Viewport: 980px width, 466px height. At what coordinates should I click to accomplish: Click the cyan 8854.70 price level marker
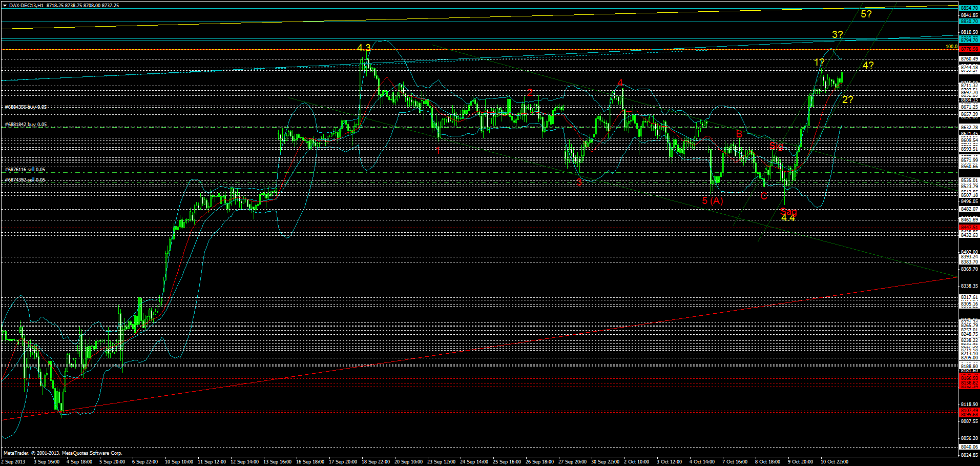coord(969,8)
